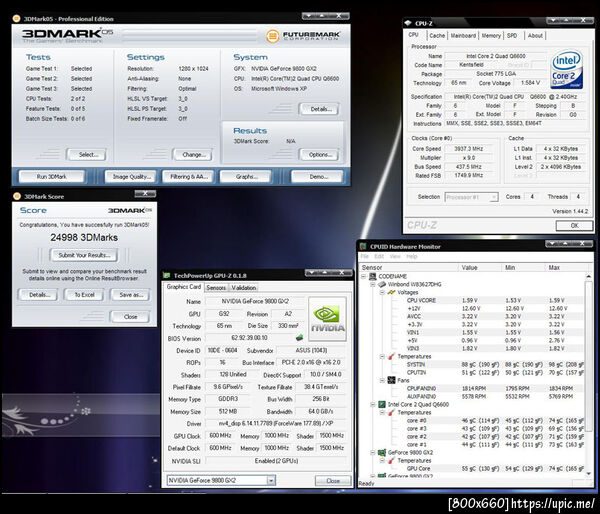This screenshot has height=514, width=600.
Task: Open Sensors tab in GPU-Z
Action: pyautogui.click(x=216, y=287)
